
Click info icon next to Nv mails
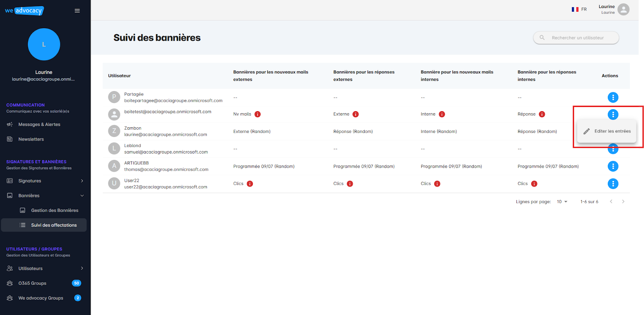pyautogui.click(x=258, y=114)
